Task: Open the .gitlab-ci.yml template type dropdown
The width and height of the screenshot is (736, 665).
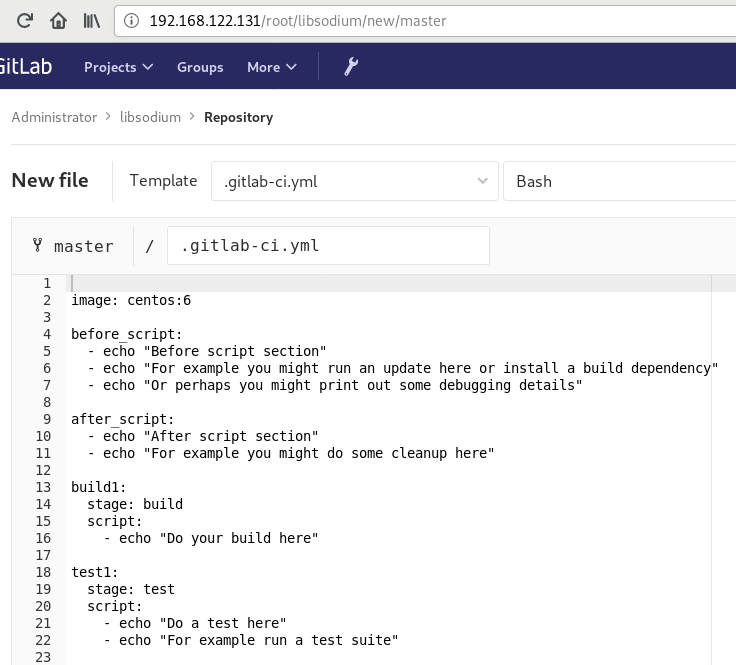Action: 354,182
